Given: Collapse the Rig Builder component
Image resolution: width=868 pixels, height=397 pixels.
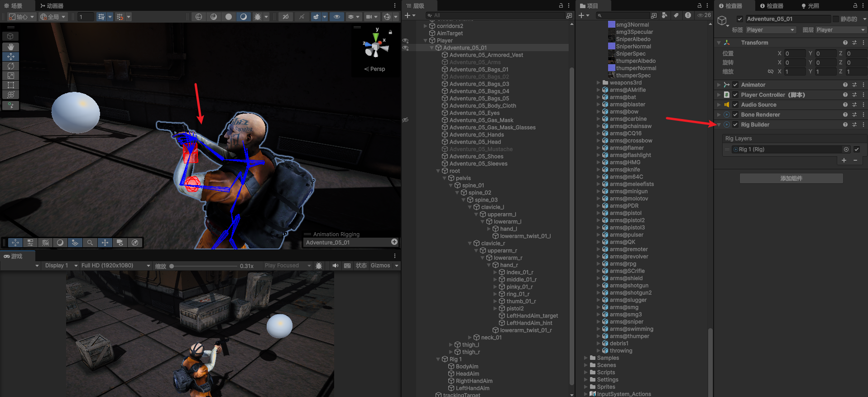Looking at the screenshot, I should 719,124.
